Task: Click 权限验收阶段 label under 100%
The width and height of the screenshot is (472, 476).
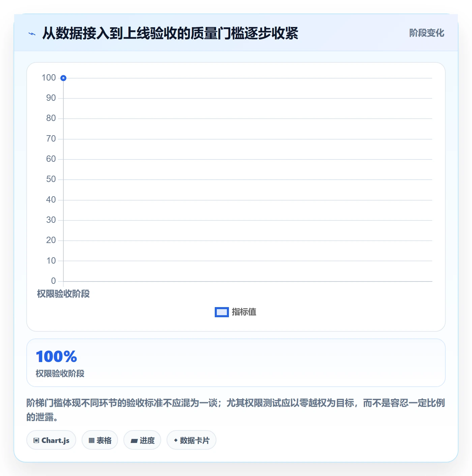Action: pos(60,374)
